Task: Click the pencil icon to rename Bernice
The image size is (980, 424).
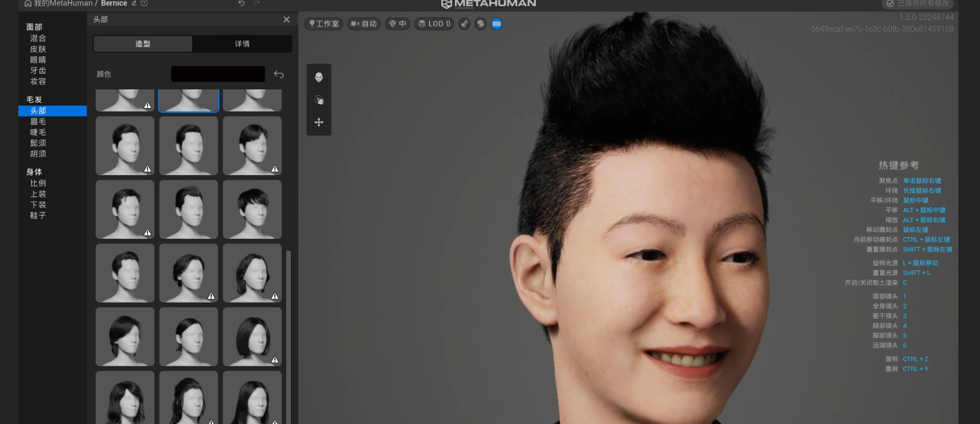Action: click(134, 3)
